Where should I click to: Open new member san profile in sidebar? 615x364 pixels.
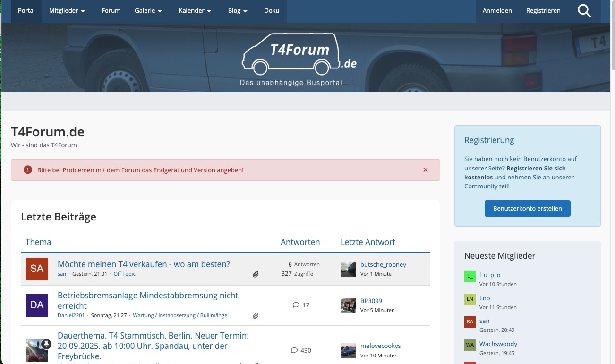(484, 321)
